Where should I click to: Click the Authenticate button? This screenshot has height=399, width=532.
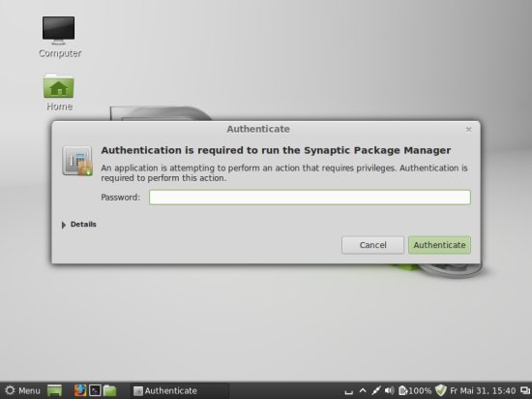point(439,245)
